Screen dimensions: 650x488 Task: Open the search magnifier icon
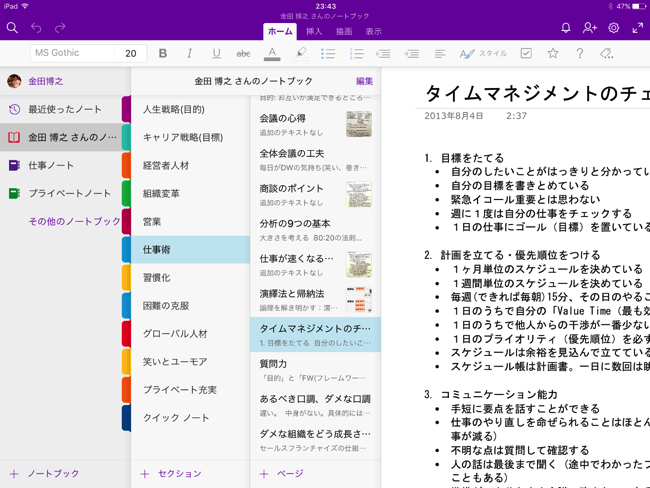12,28
